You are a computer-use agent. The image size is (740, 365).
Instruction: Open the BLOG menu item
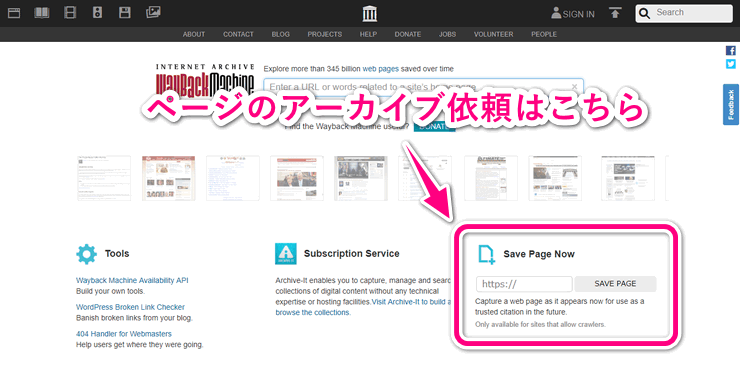click(281, 34)
